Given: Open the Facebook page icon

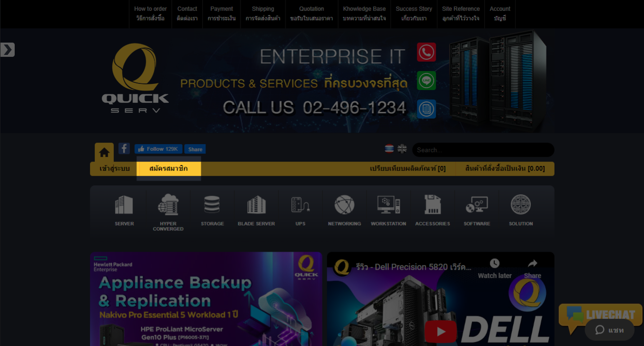Looking at the screenshot, I should [124, 148].
